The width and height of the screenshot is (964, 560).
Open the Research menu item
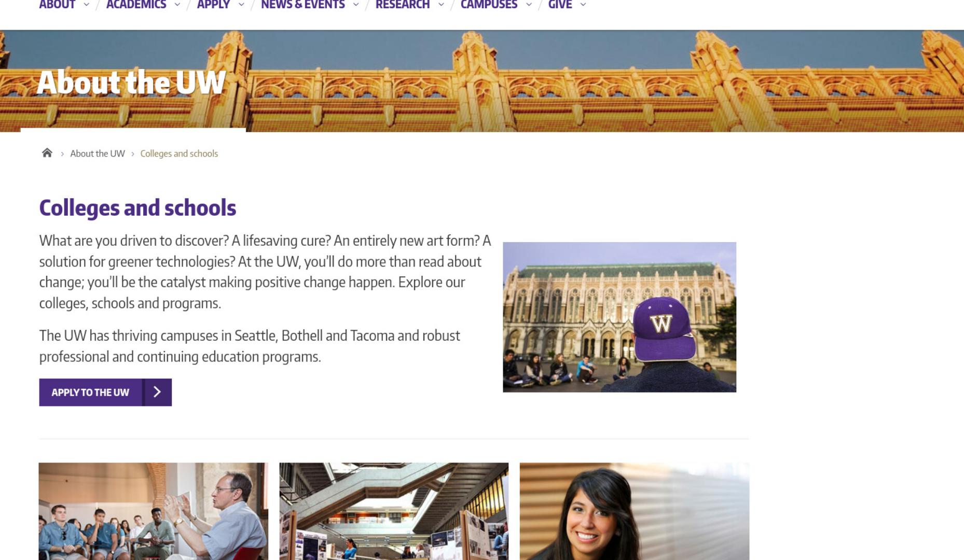click(403, 5)
